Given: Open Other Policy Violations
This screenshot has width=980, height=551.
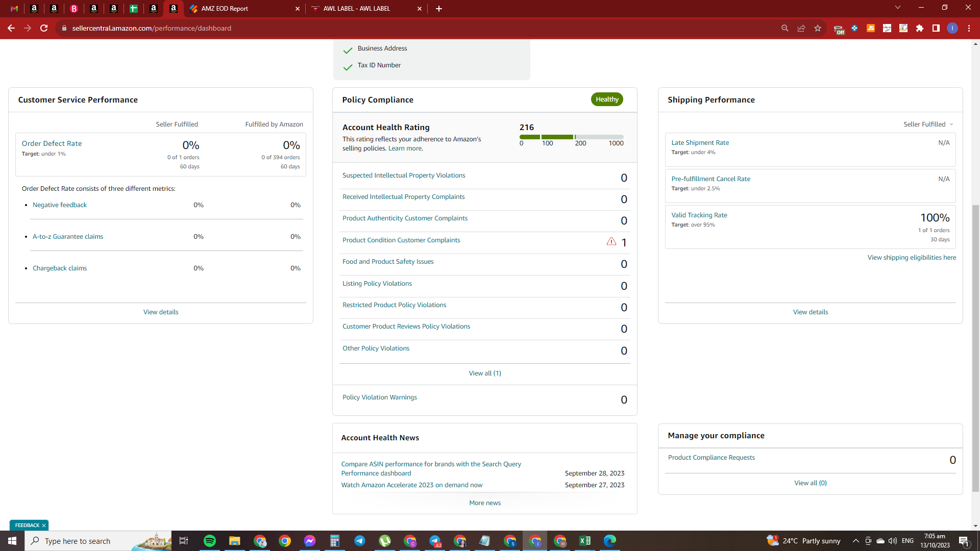Looking at the screenshot, I should [x=376, y=348].
